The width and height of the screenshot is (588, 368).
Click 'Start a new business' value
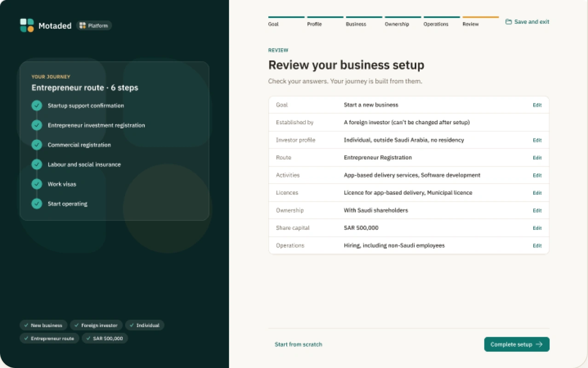pos(371,105)
